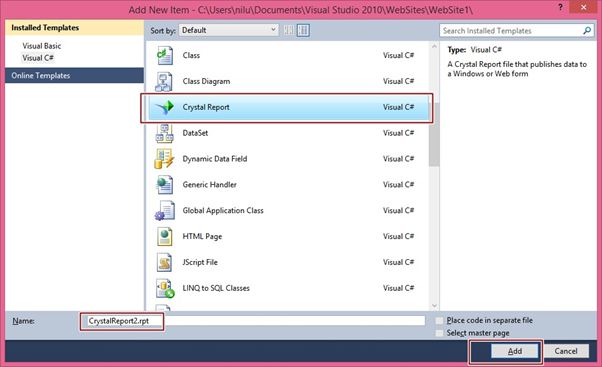Select the LINQ to SQL Classes label
Viewport: 602px width, 367px height.
click(216, 288)
